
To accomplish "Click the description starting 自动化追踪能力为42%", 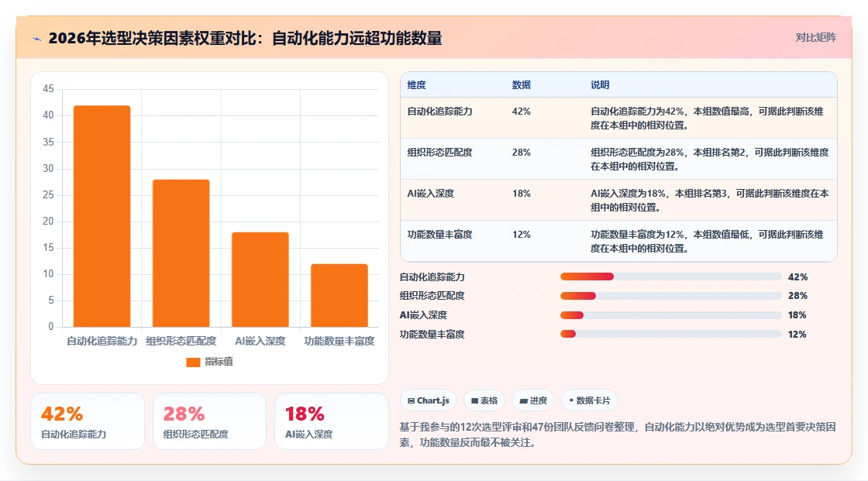I will [707, 118].
